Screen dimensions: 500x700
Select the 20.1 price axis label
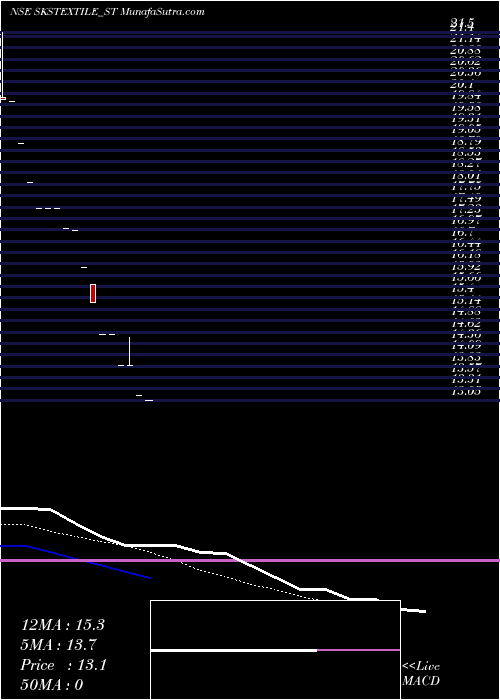click(x=462, y=85)
